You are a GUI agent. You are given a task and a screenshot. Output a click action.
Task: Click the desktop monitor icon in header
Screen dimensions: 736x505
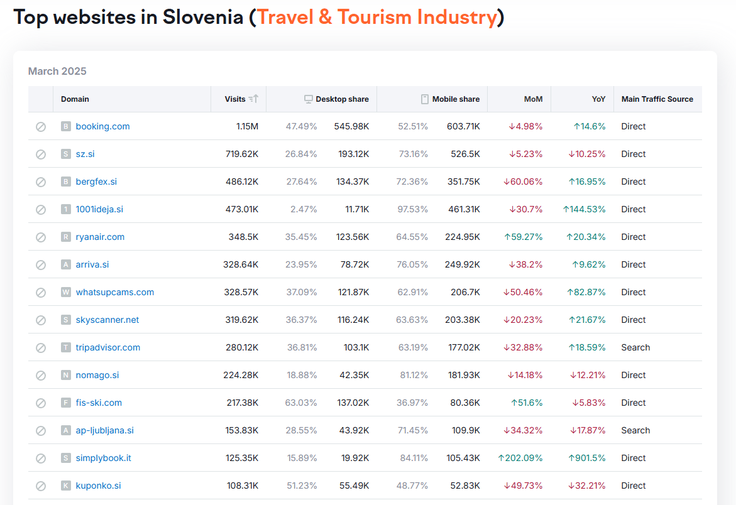tap(308, 99)
